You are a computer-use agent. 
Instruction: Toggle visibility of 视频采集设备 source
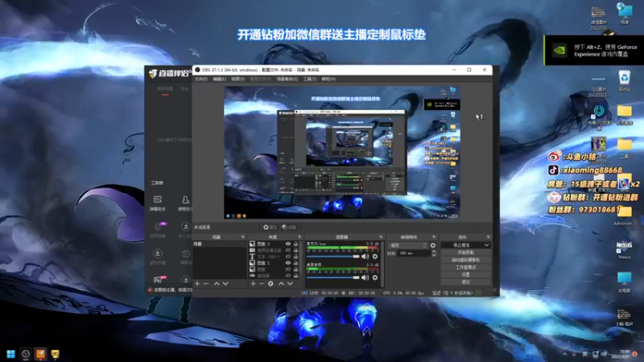point(288,250)
